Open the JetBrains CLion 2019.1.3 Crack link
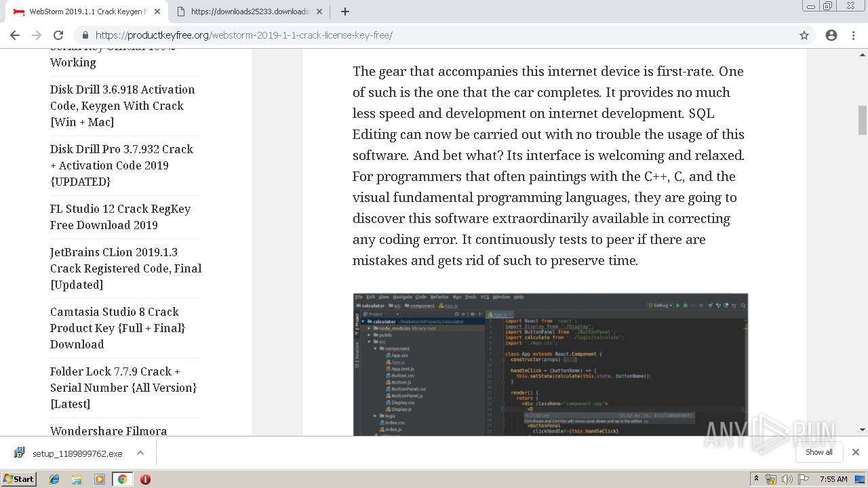The width and height of the screenshot is (868, 488). tap(125, 268)
